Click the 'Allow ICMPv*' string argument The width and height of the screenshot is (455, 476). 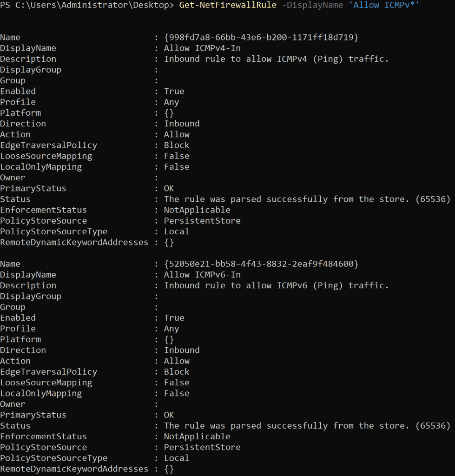(384, 5)
